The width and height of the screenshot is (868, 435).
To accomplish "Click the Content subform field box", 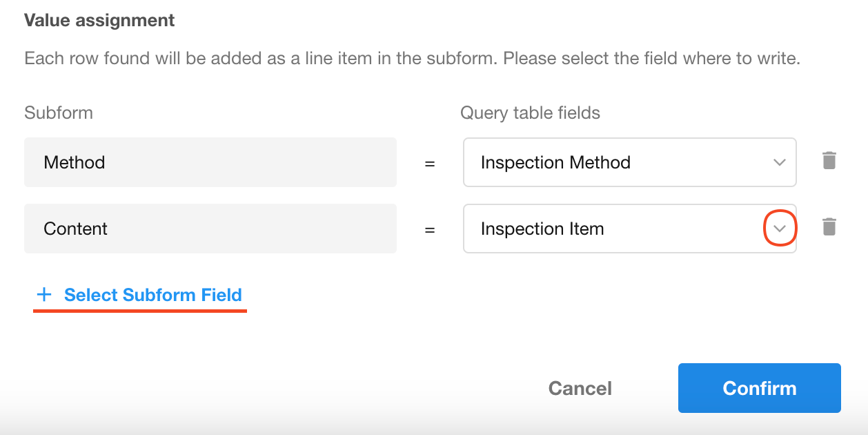I will 210,229.
